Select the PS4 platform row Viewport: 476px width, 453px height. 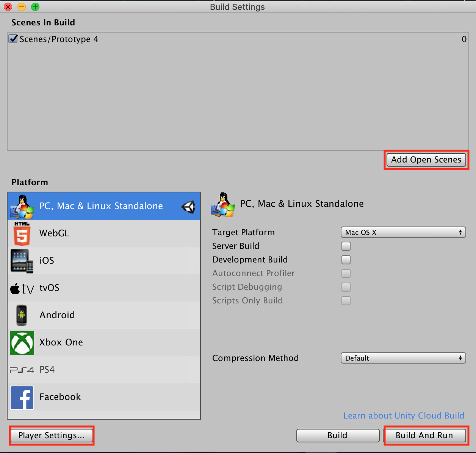click(x=104, y=370)
